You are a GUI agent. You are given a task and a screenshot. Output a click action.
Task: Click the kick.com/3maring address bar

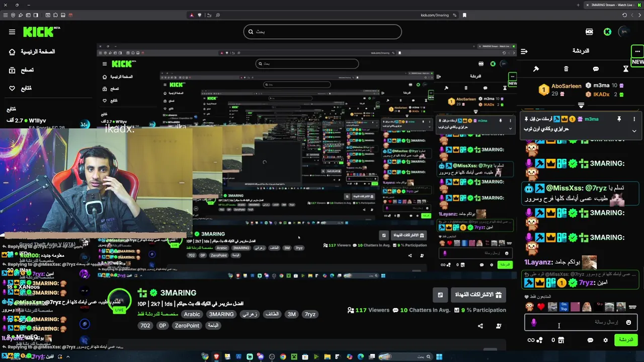tap(435, 15)
